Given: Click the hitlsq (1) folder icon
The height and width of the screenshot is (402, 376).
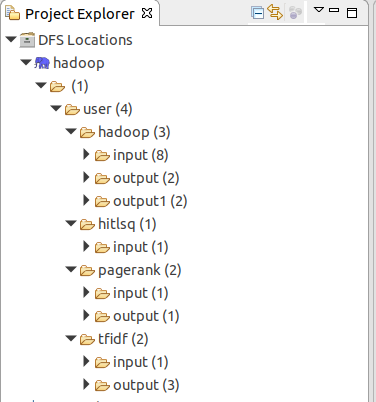Looking at the screenshot, I should (x=87, y=224).
